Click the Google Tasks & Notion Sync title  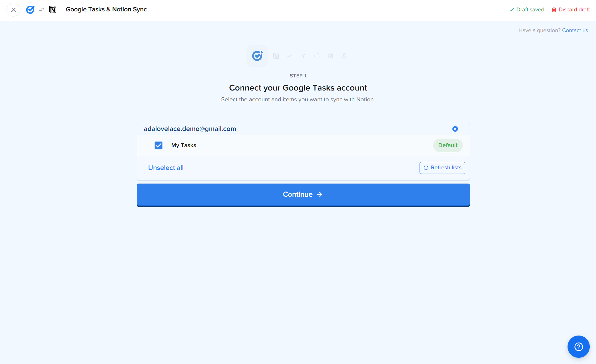tap(106, 9)
